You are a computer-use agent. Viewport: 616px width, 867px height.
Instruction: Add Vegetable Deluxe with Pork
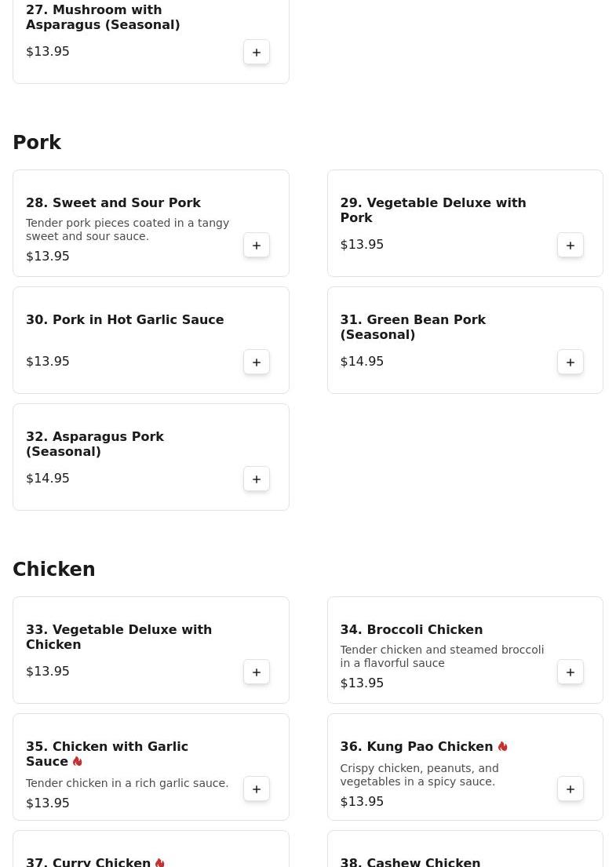click(x=570, y=246)
